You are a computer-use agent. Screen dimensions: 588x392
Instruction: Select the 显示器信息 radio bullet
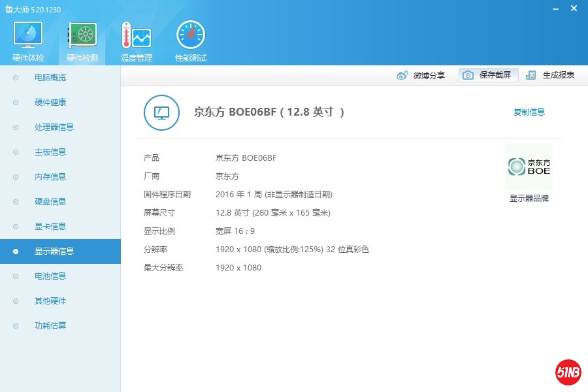[x=16, y=252]
